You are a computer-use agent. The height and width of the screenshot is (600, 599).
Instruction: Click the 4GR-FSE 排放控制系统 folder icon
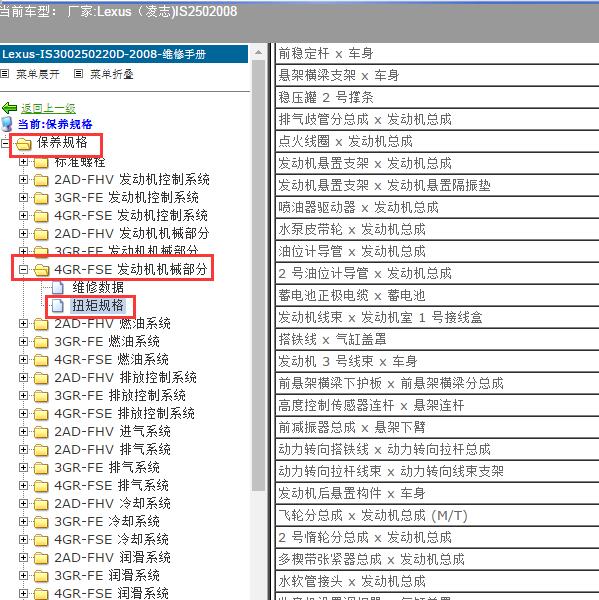(41, 414)
